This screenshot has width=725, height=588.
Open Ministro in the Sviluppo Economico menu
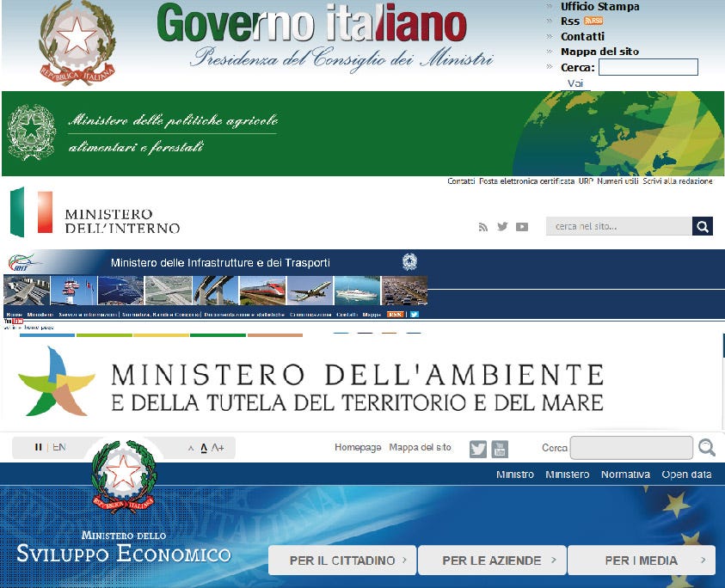click(x=515, y=475)
